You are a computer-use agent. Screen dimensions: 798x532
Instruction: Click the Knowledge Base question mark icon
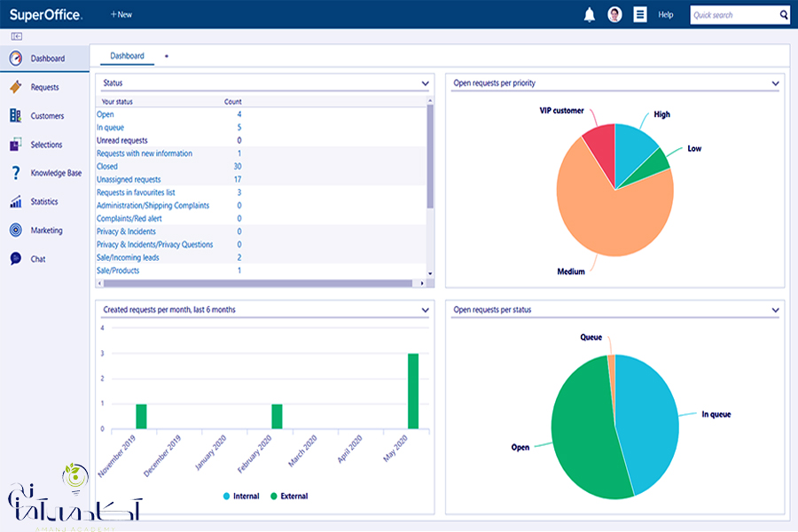pos(16,173)
